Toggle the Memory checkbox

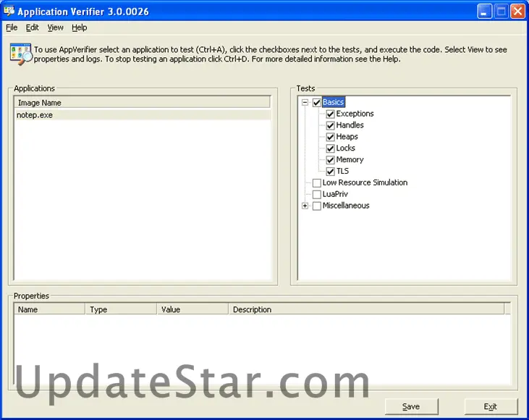pyautogui.click(x=330, y=160)
